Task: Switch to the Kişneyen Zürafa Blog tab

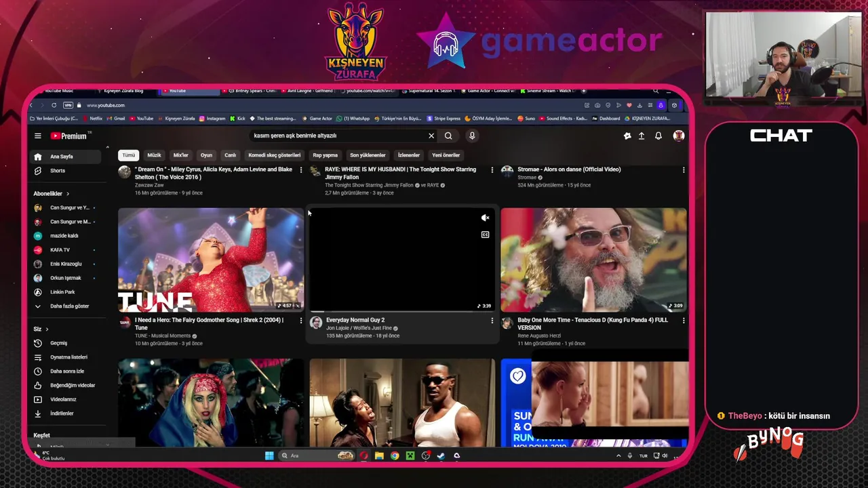Action: click(123, 91)
